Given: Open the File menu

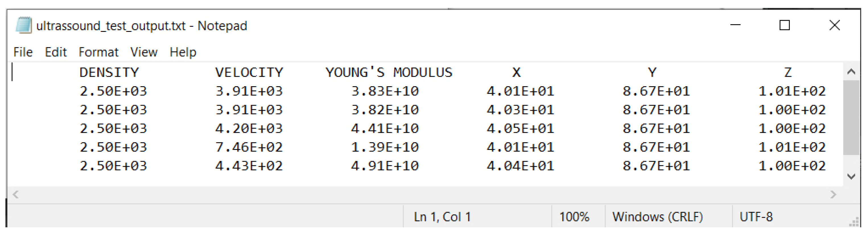Looking at the screenshot, I should 23,52.
